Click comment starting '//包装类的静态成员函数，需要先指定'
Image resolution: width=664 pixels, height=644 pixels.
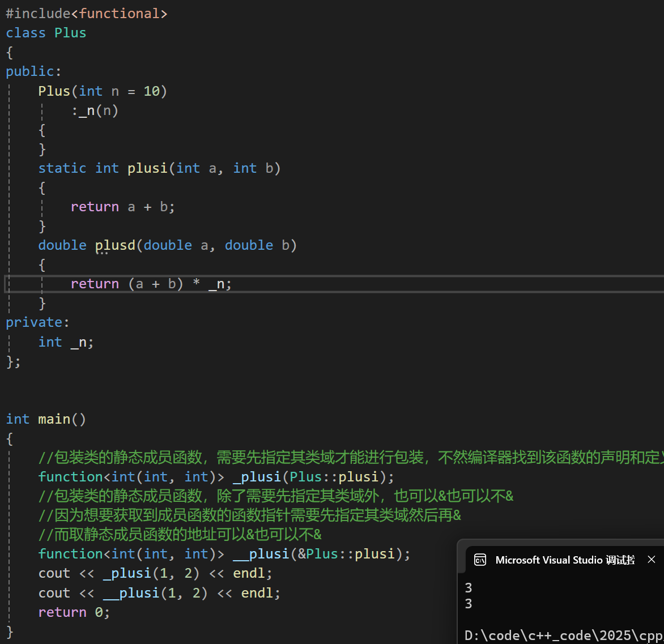(x=351, y=457)
